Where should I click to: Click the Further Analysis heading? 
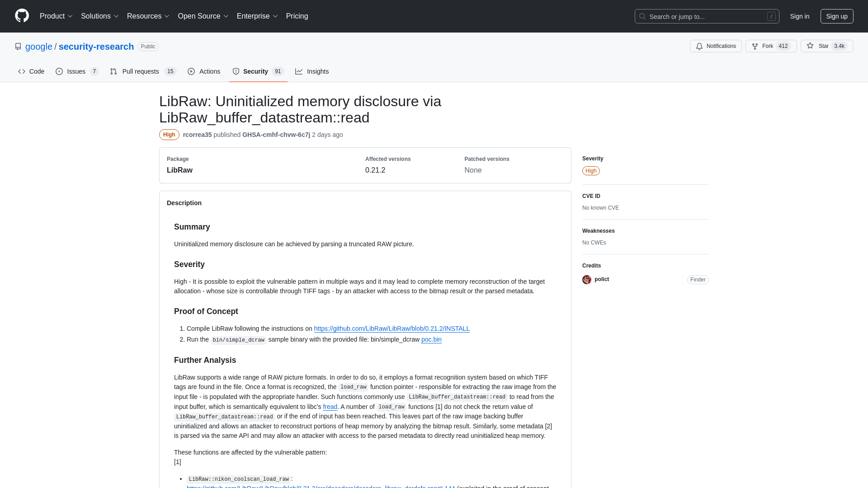click(x=205, y=360)
